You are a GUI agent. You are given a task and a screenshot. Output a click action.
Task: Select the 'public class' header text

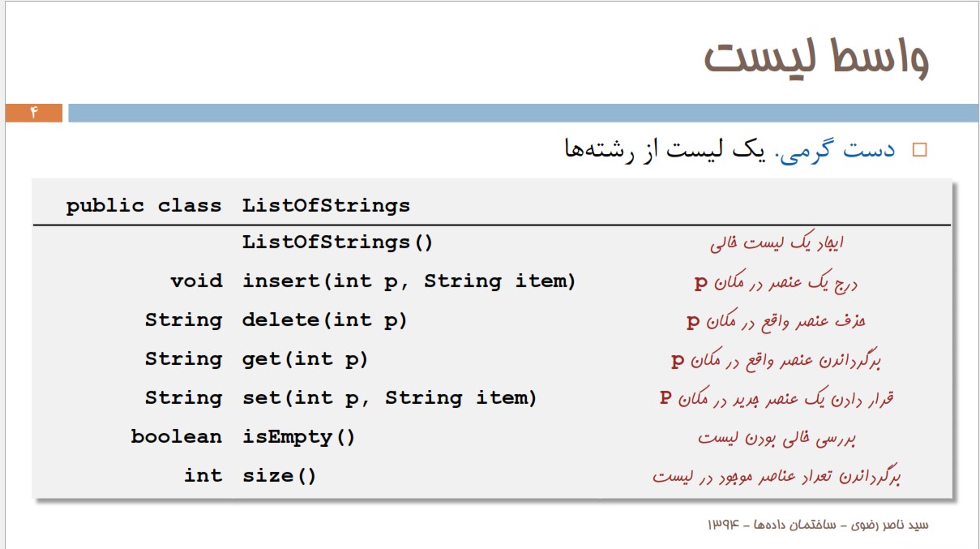pyautogui.click(x=143, y=206)
